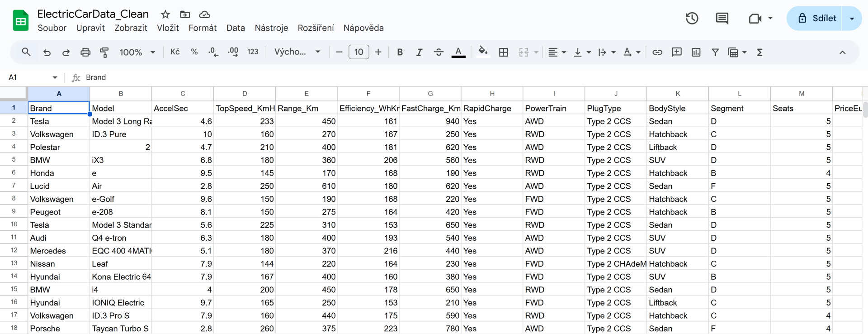Open the Google Sheets home logo

[21, 20]
